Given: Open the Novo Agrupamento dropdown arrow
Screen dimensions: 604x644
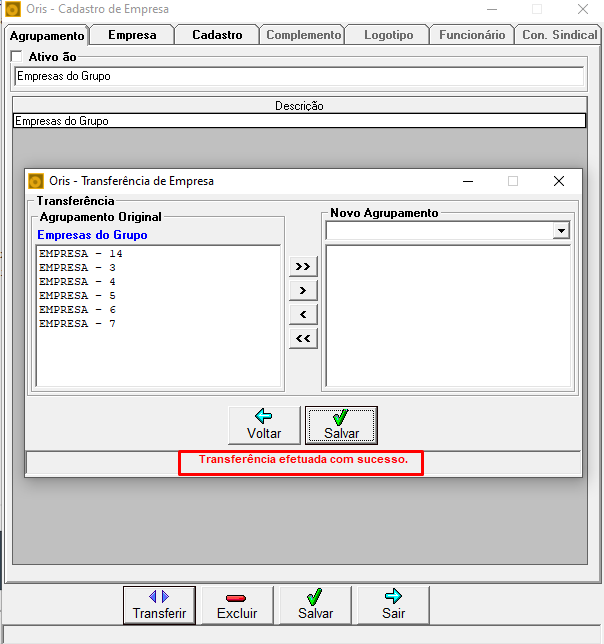Looking at the screenshot, I should (561, 230).
